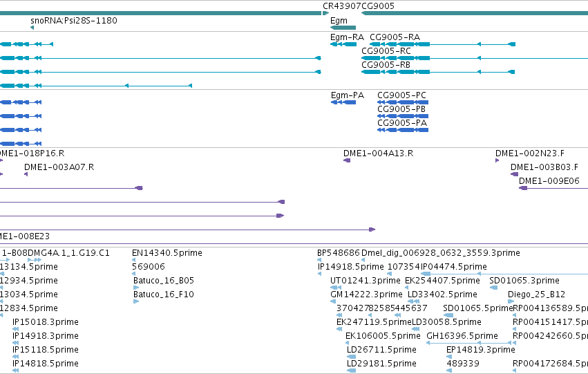588x374 pixels.
Task: Click the IP15118.5prime EST label
Action: coord(46,350)
